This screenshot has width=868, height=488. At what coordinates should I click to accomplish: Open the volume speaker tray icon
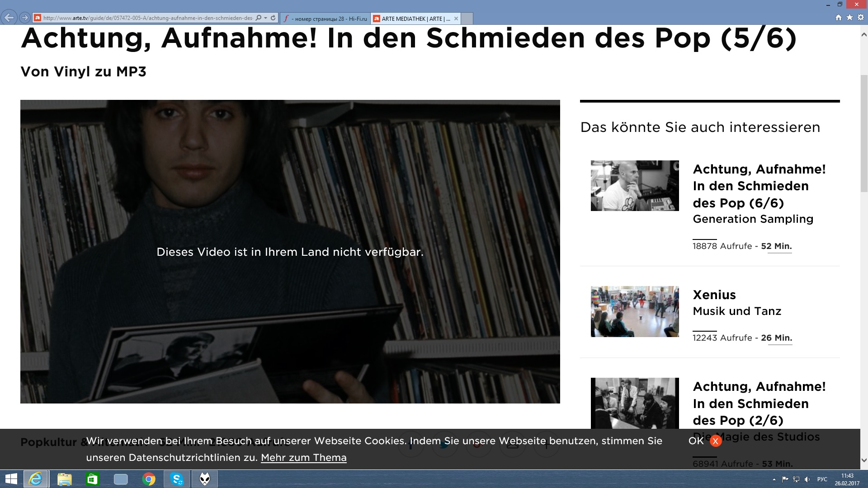tap(807, 479)
